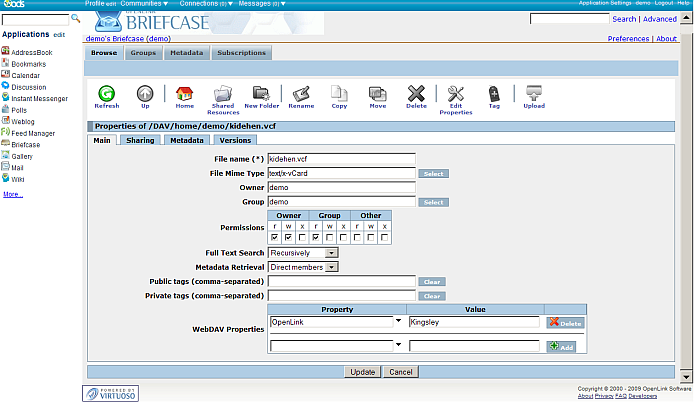
Task: Create a New Folder via toolbar icon
Action: click(x=261, y=93)
